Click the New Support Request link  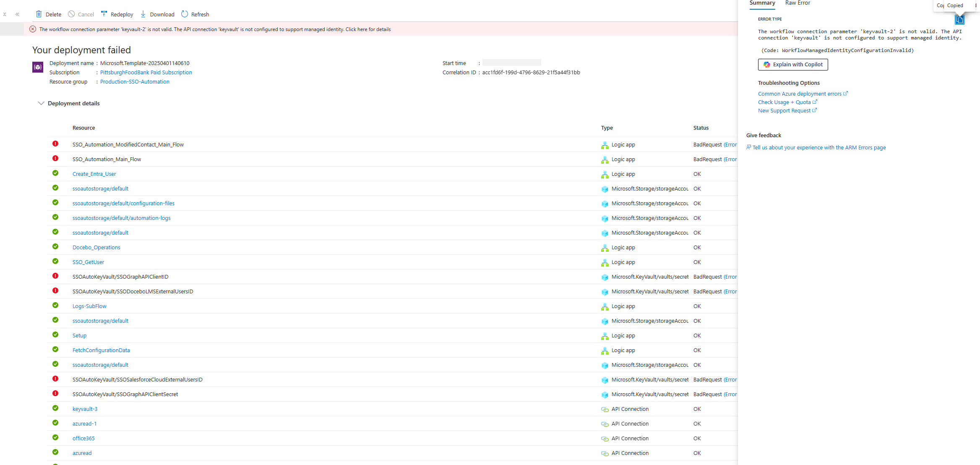tap(784, 111)
